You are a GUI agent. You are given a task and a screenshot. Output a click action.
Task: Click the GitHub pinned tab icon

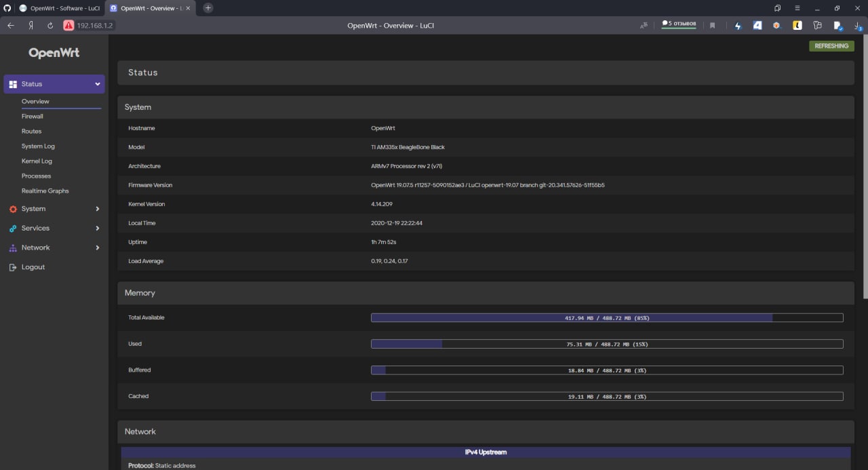click(x=7, y=8)
